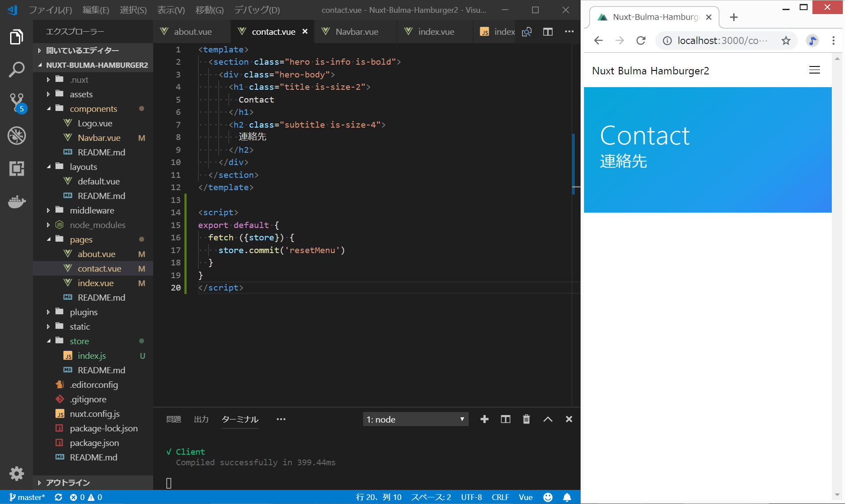Switch to the Navbar.vue editor tab
This screenshot has width=845, height=504.
coord(356,32)
